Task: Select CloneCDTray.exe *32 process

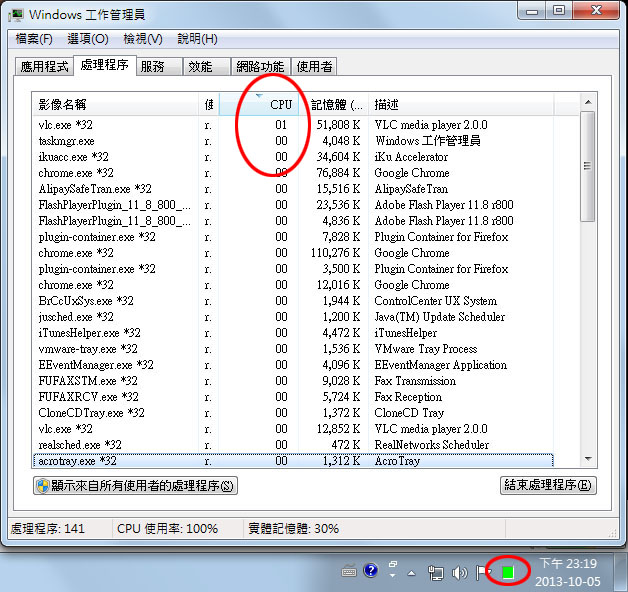Action: 293,413
